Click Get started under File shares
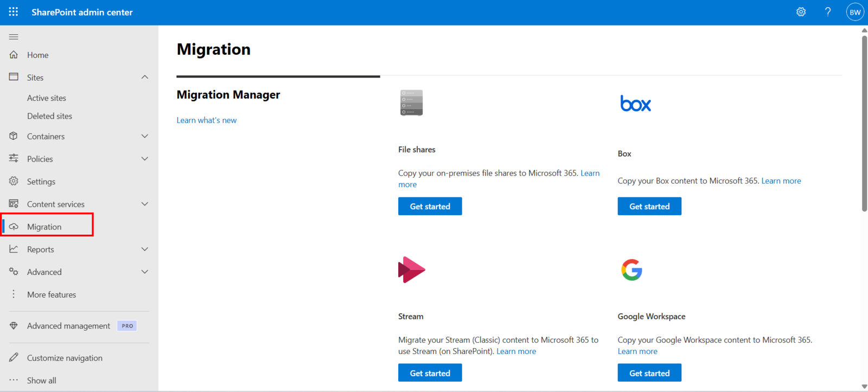Viewport: 868px width, 392px height. [430, 206]
